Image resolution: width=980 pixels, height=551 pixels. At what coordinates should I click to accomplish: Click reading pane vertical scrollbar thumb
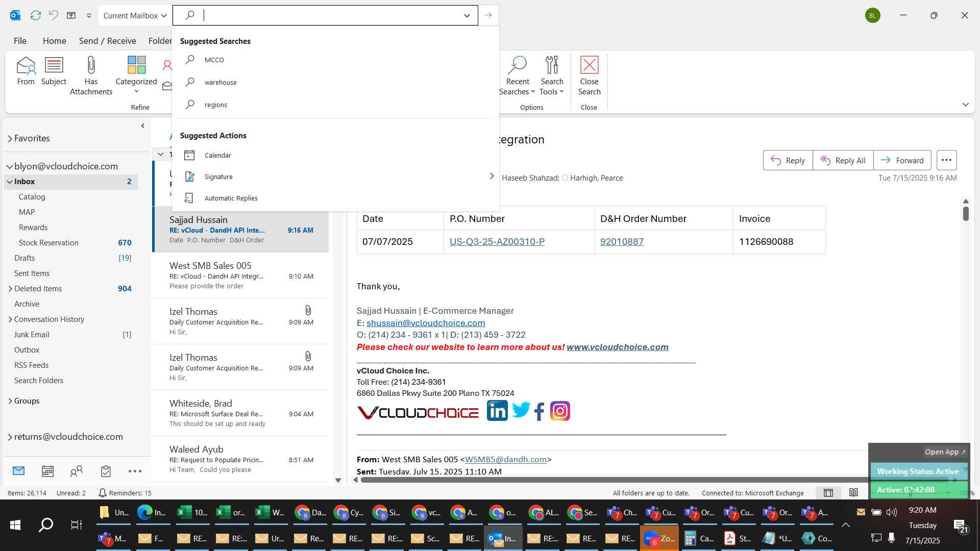coord(966,214)
